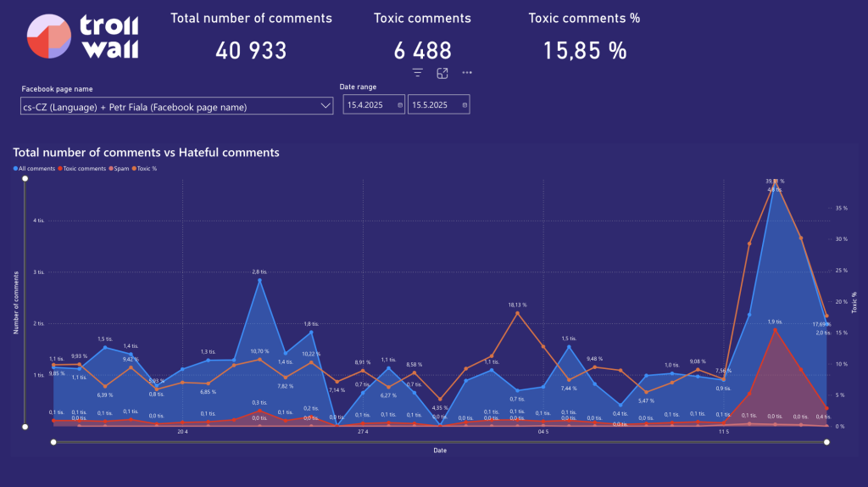
Task: Toggle the Spam legend series
Action: [119, 169]
